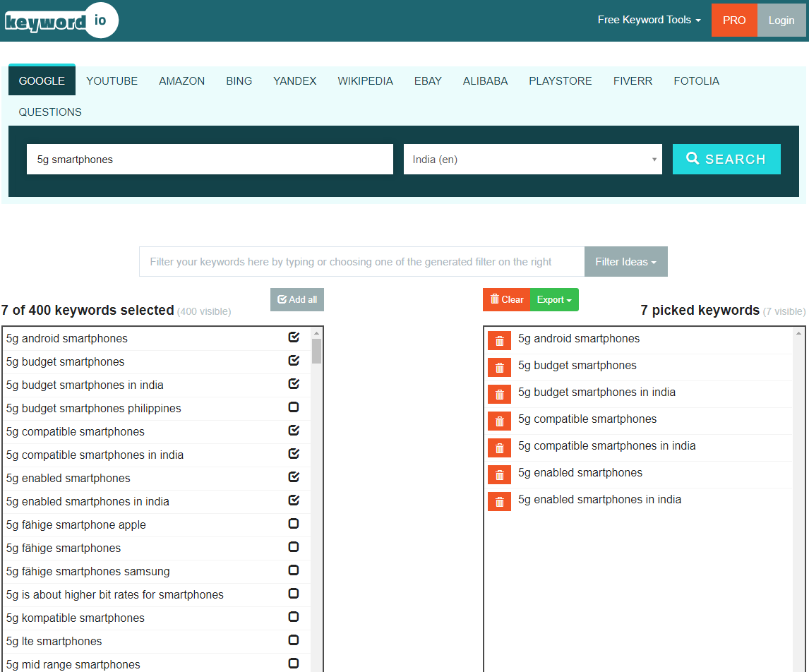Open the QUESTIONS tab
This screenshot has width=809, height=672.
click(50, 112)
